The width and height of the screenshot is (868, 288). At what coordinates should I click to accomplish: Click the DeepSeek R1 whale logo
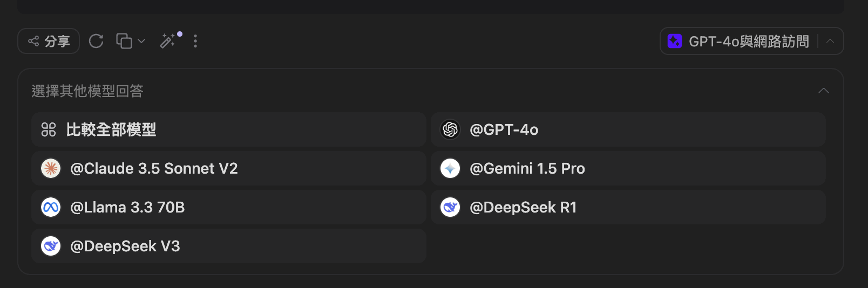[450, 207]
